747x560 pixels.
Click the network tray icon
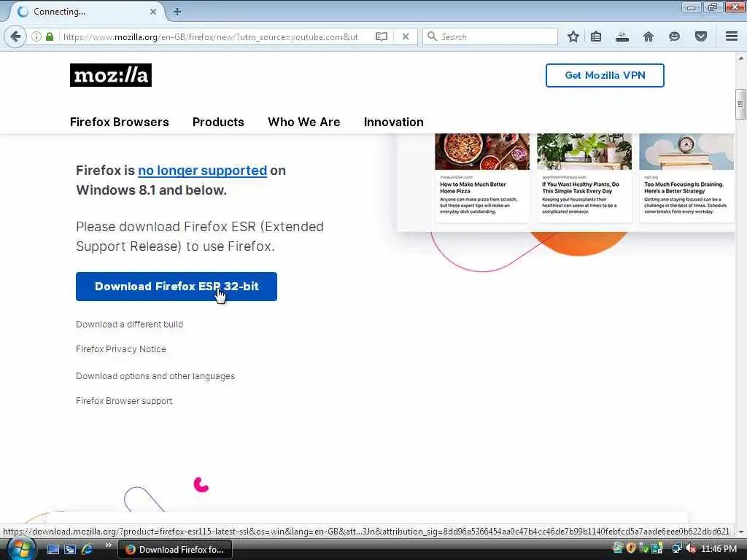pos(676,548)
